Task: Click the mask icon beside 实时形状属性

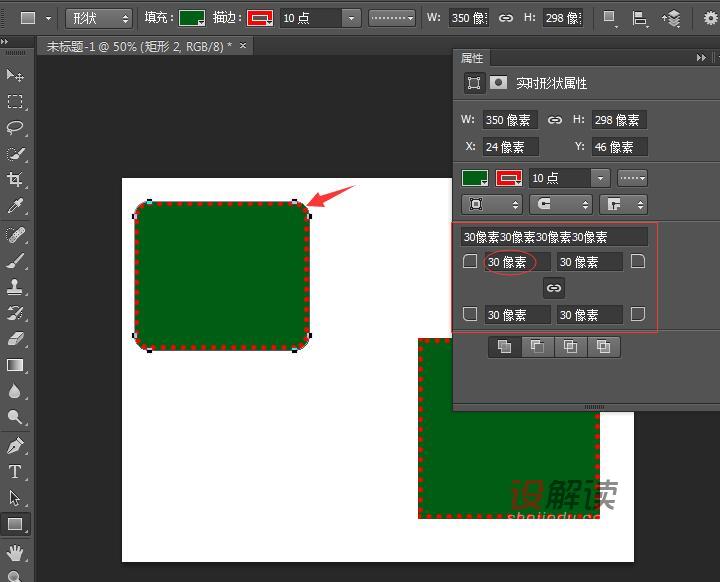Action: coord(498,83)
